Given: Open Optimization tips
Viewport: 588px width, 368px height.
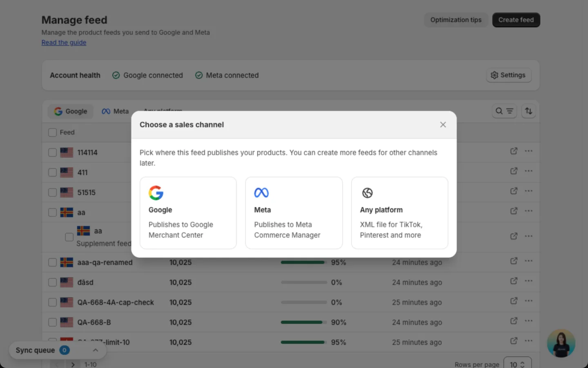Looking at the screenshot, I should (456, 20).
